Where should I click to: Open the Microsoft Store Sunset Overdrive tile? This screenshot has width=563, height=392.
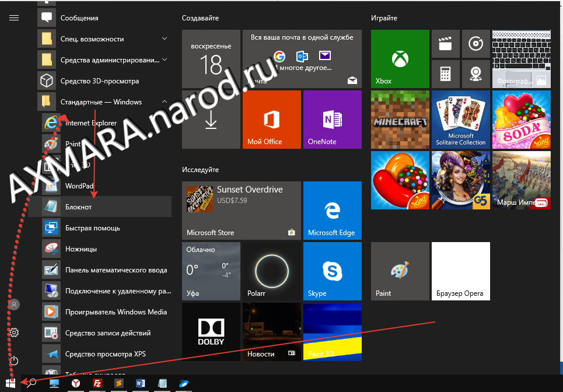[242, 211]
